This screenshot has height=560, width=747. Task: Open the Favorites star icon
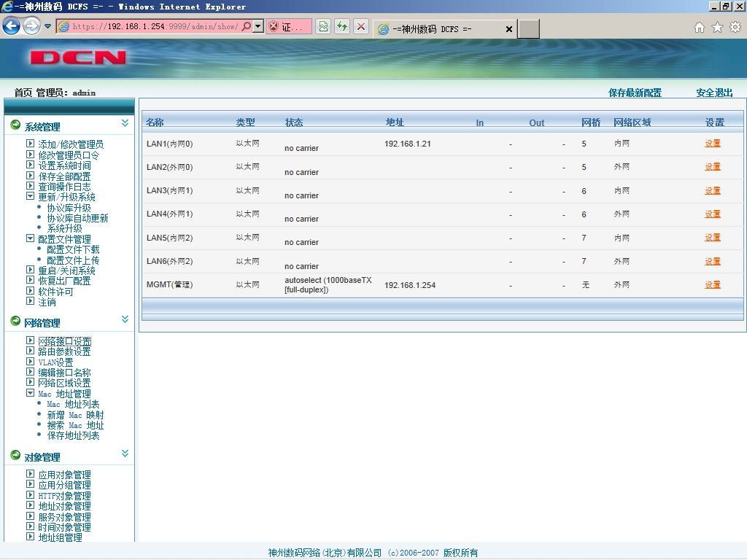(718, 28)
